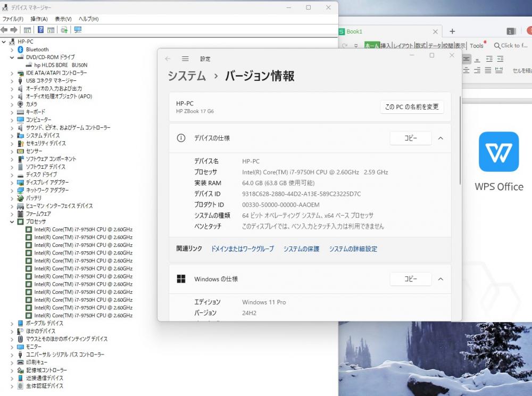Open the 表示(V) menu in Device Manager

click(63, 19)
